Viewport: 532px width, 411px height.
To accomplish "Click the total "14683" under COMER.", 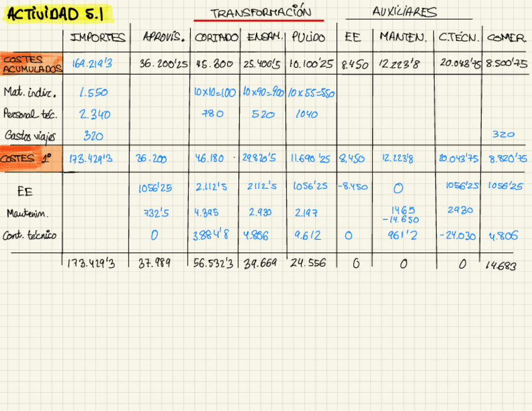I will [501, 265].
